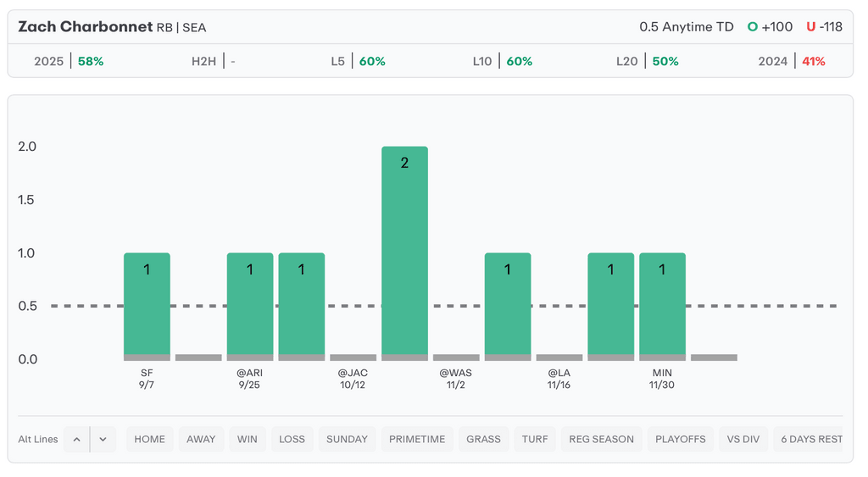Image resolution: width=868 pixels, height=477 pixels.
Task: Select the Under -118 odds
Action: (x=824, y=27)
